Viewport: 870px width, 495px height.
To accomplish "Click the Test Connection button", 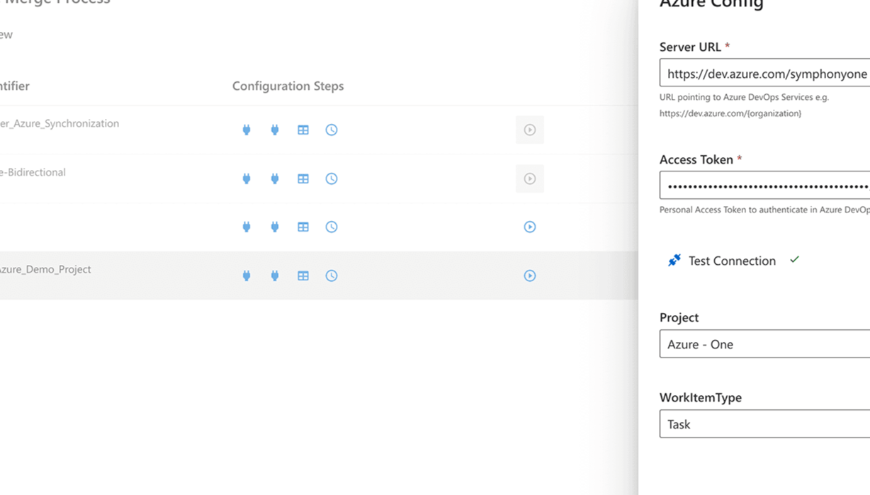I will click(731, 261).
